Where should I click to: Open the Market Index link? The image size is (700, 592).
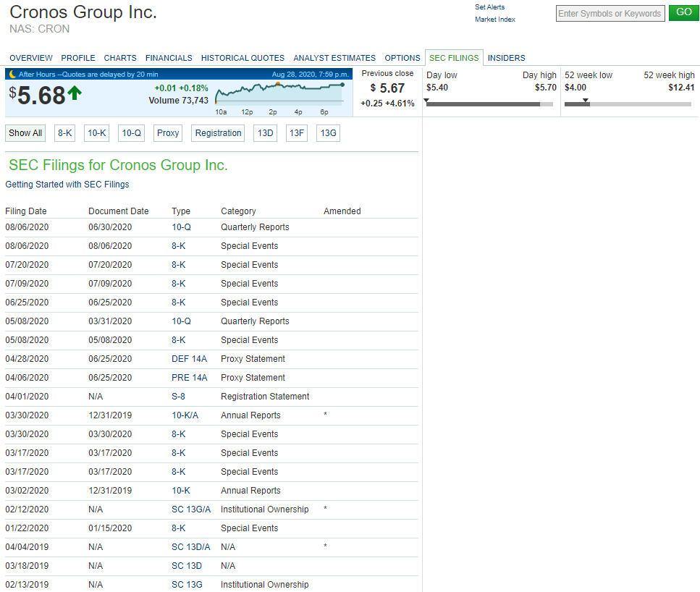[495, 20]
